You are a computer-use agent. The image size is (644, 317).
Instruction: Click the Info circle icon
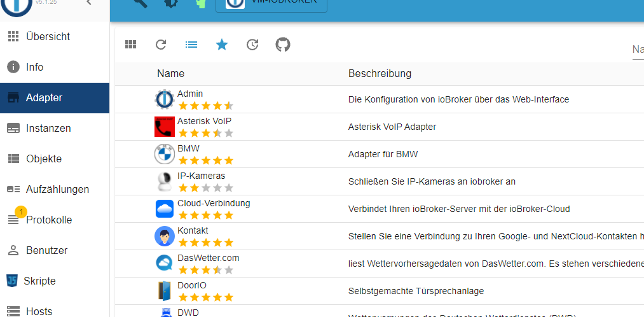[x=13, y=67]
